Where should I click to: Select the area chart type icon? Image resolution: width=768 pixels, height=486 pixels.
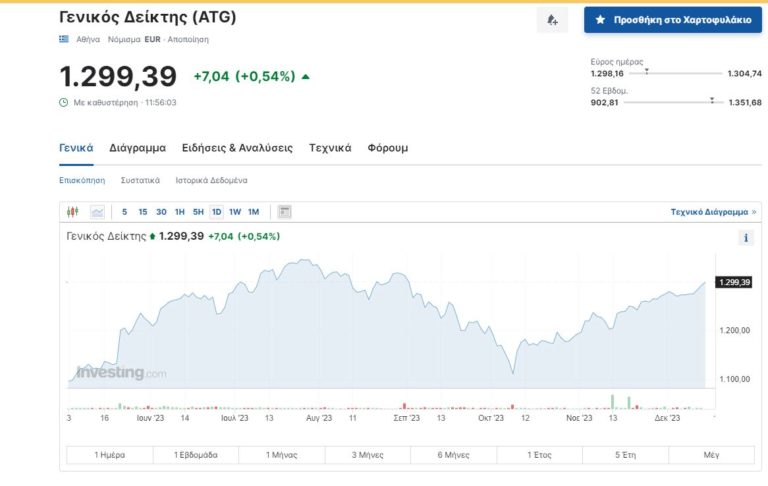pos(97,212)
